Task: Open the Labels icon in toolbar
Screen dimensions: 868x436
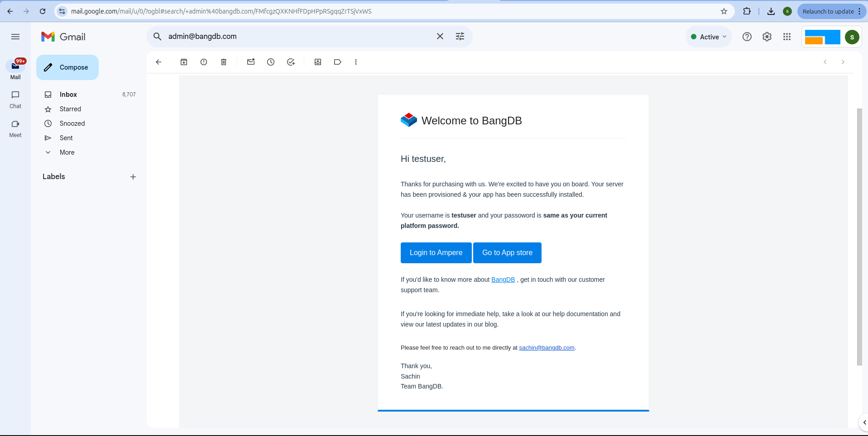Action: tap(338, 62)
